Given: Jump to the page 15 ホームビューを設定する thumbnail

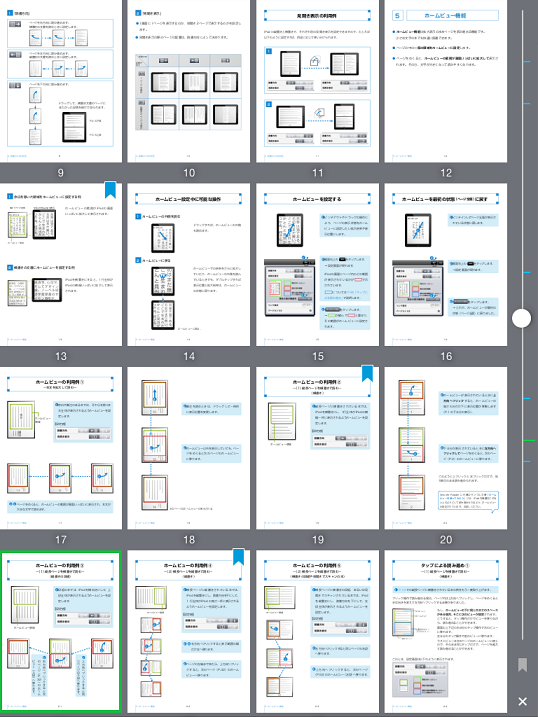Looking at the screenshot, I should click(318, 265).
